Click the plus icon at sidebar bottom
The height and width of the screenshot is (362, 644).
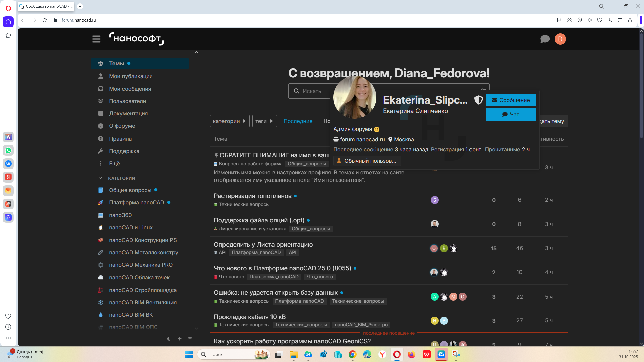click(180, 339)
